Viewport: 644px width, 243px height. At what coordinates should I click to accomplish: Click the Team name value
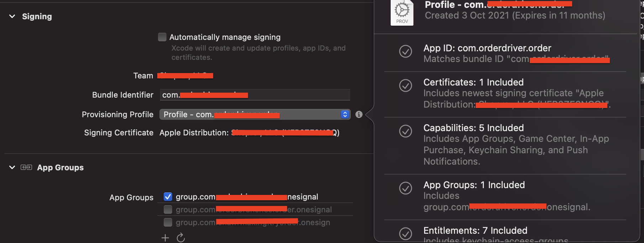[x=185, y=76]
